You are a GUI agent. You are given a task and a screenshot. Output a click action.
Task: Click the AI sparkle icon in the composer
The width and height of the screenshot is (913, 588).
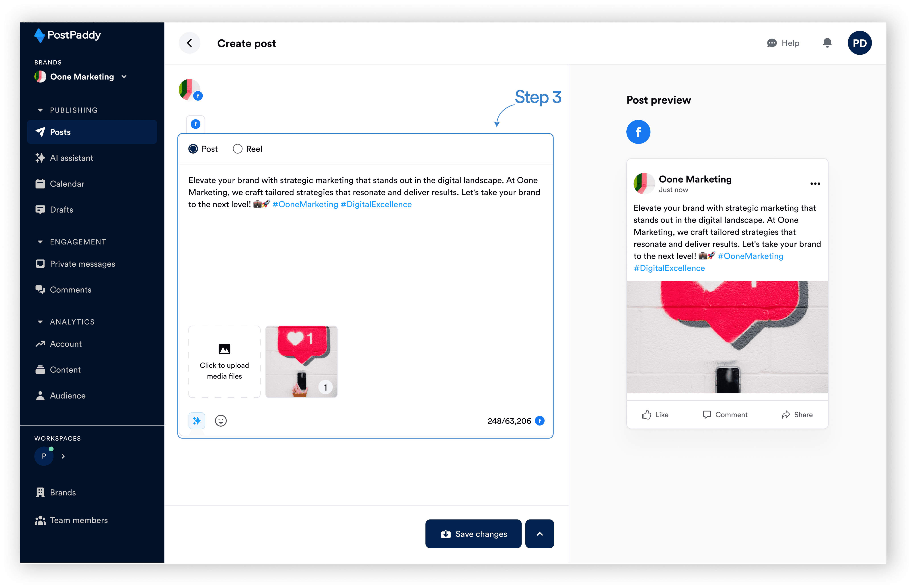197,420
